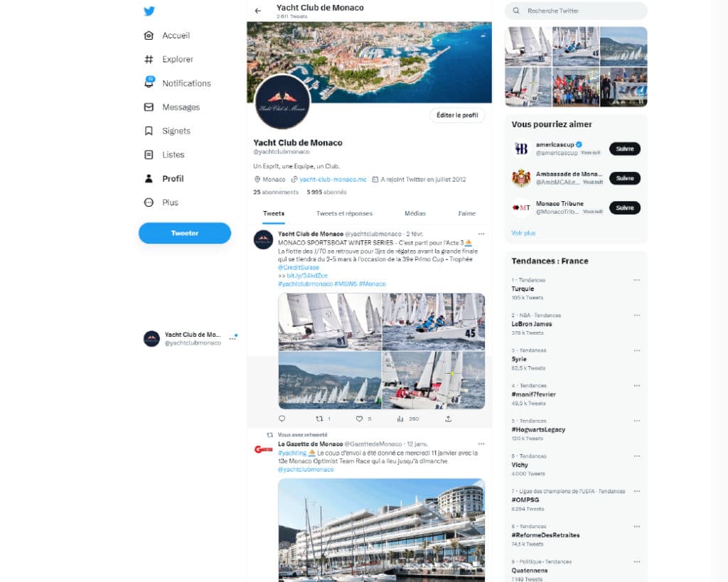
Task: Click Éditer le profil button
Action: (x=457, y=115)
